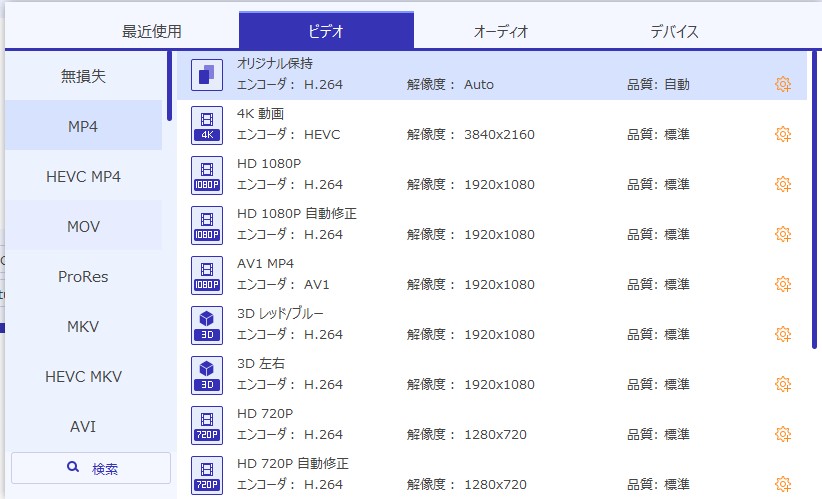Click the オリジナル保持 copy icon
Screen dimensions: 822x499
pos(207,75)
